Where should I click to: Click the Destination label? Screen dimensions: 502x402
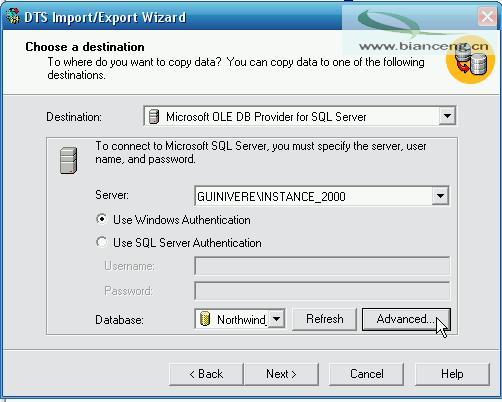pos(74,117)
